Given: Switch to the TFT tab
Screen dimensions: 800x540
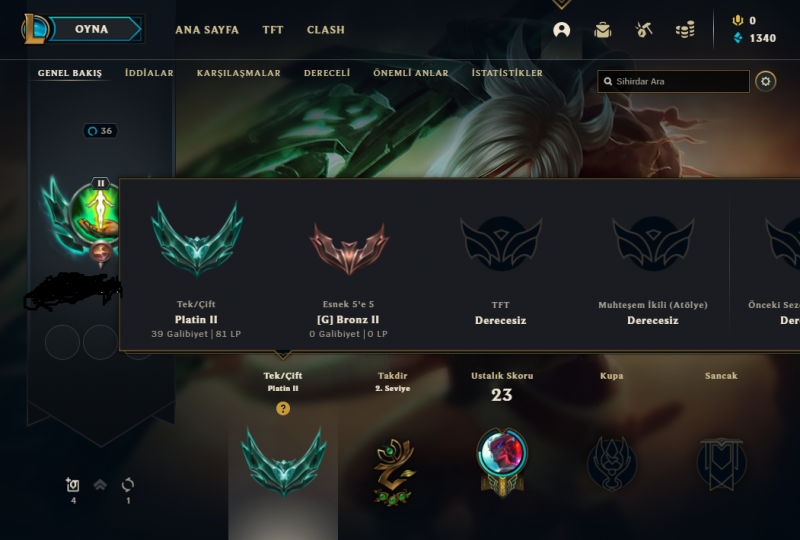Looking at the screenshot, I should click(272, 30).
